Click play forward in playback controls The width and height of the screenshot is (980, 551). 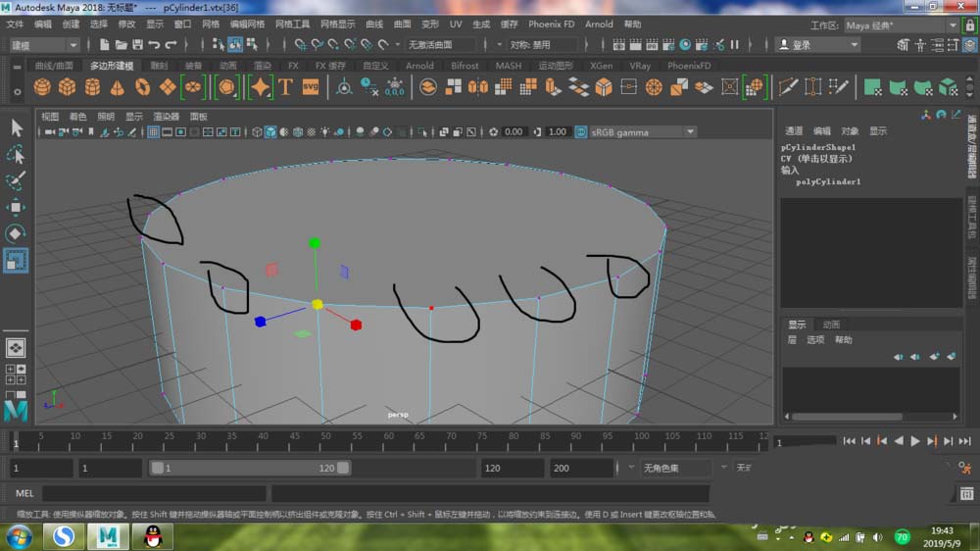[915, 441]
